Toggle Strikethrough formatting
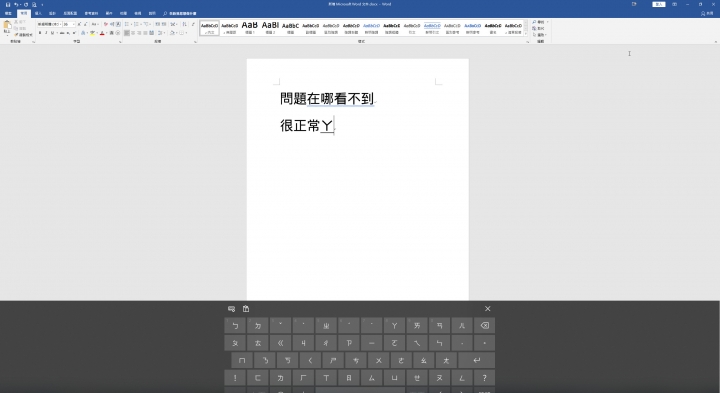Viewport: 720px width, 393px height. point(62,33)
